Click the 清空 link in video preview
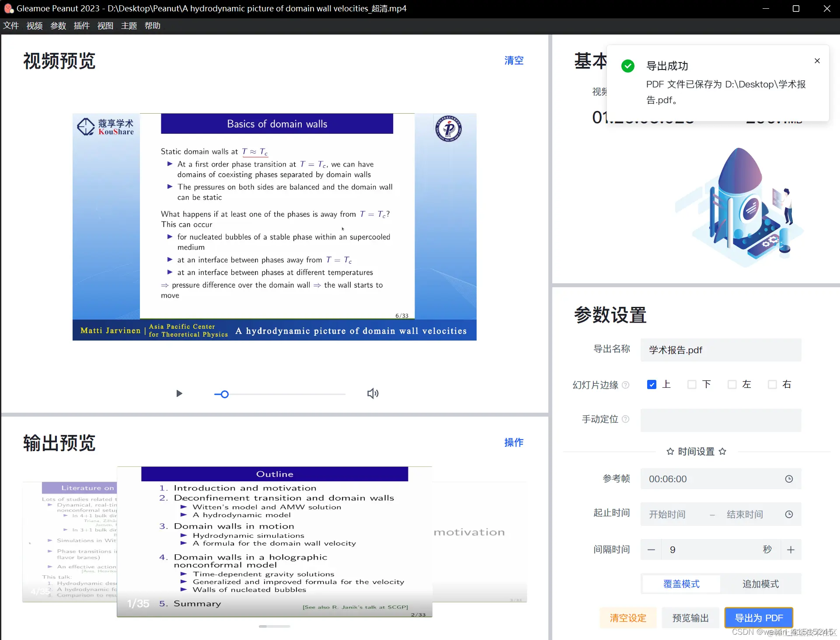840x640 pixels. tap(513, 60)
